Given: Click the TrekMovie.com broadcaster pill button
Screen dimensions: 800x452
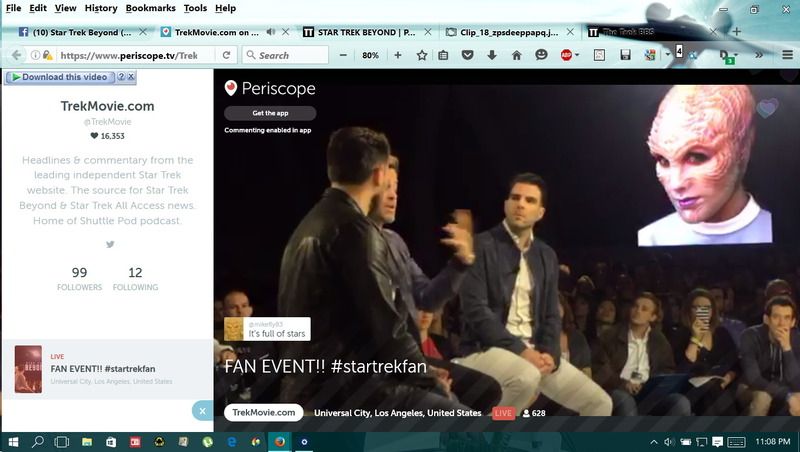Looking at the screenshot, I should coord(263,413).
